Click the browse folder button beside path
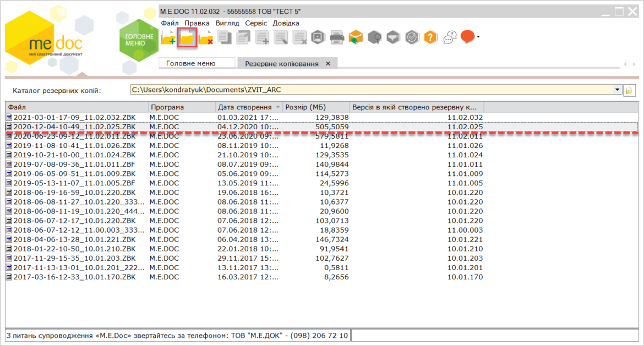This screenshot has height=346, width=644. point(629,90)
